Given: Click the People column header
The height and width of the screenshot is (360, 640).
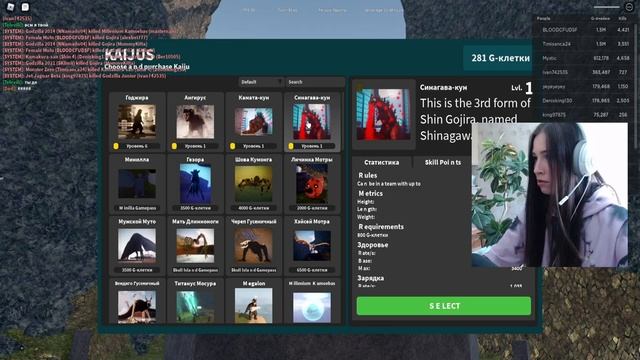Looking at the screenshot, I should (544, 18).
